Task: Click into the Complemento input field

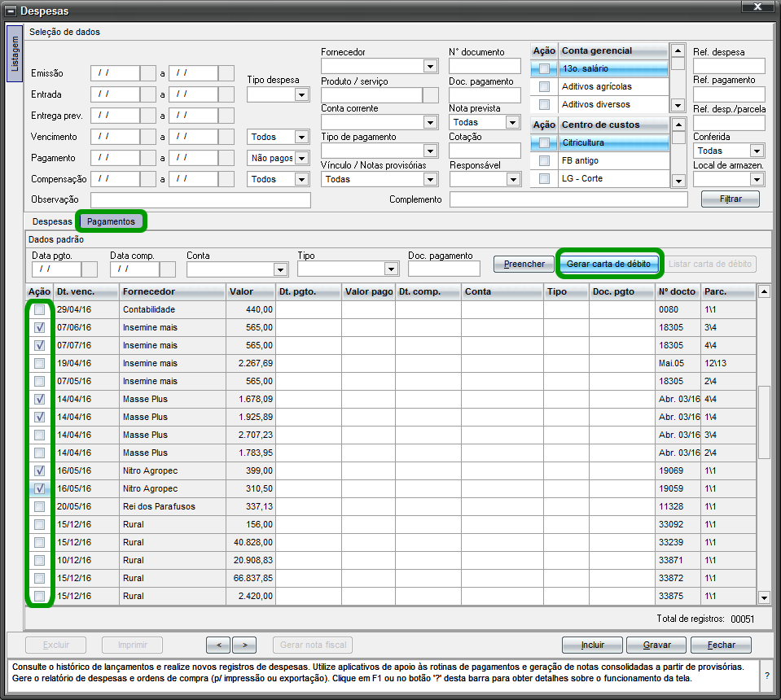Action: (568, 199)
